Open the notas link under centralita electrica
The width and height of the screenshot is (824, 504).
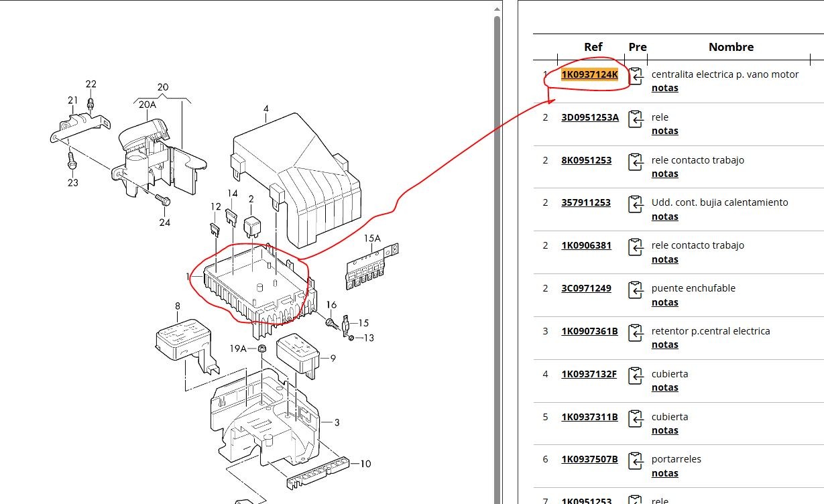(664, 88)
